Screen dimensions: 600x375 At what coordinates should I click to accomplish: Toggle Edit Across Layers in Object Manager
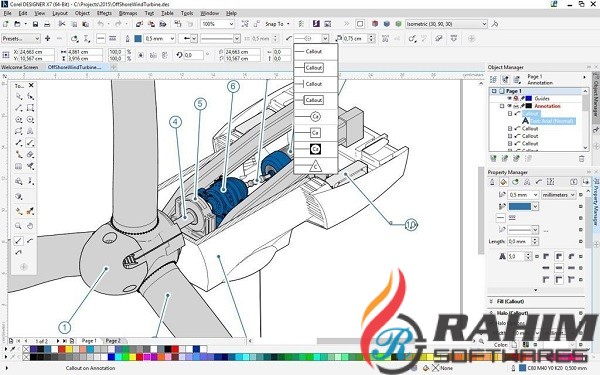505,79
